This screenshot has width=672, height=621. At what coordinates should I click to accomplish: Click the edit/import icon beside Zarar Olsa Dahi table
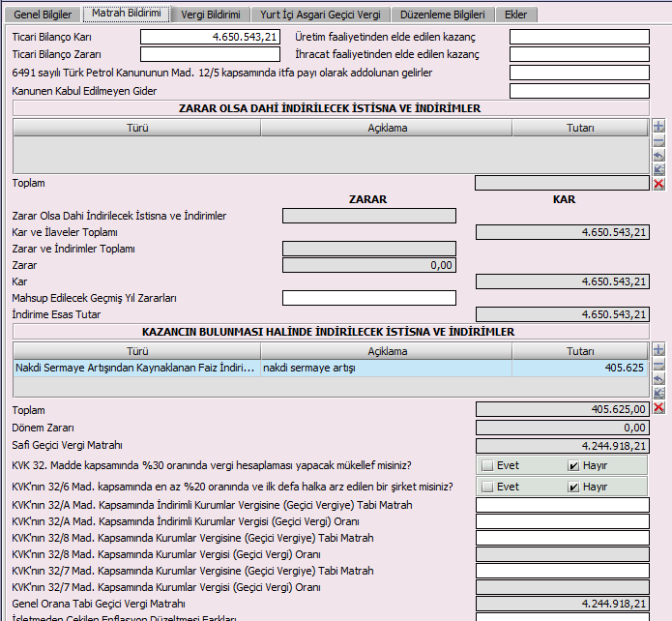pyautogui.click(x=658, y=169)
